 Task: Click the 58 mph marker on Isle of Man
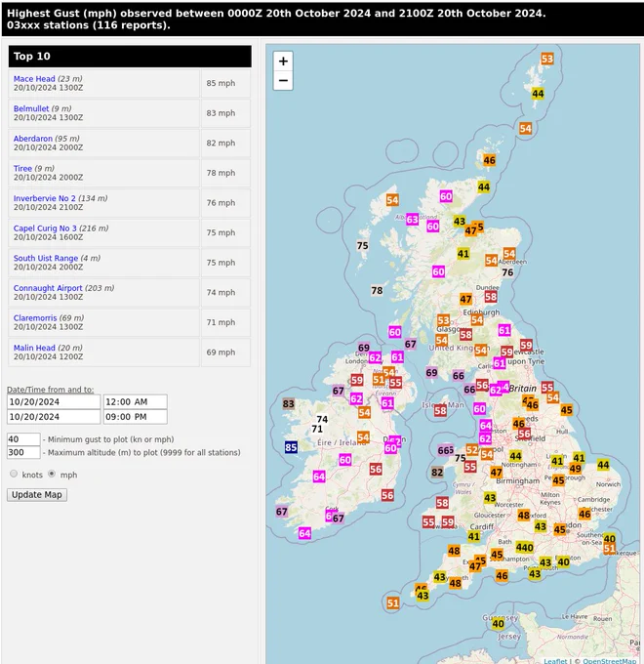coord(440,410)
